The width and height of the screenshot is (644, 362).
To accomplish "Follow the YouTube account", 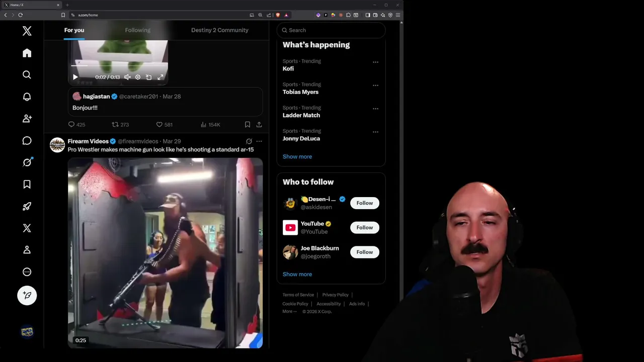I will [365, 228].
